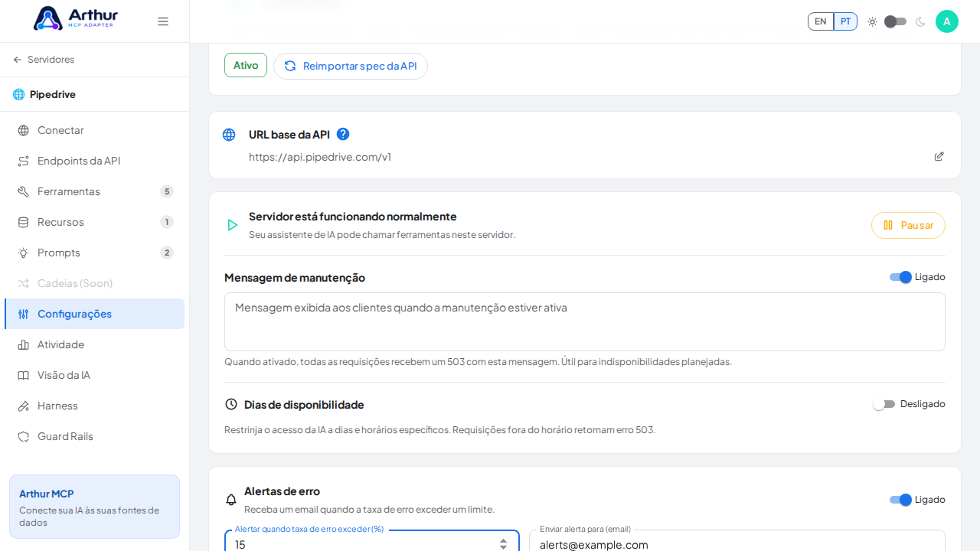The width and height of the screenshot is (980, 551).
Task: Edit the API base URL pencil icon
Action: (939, 156)
